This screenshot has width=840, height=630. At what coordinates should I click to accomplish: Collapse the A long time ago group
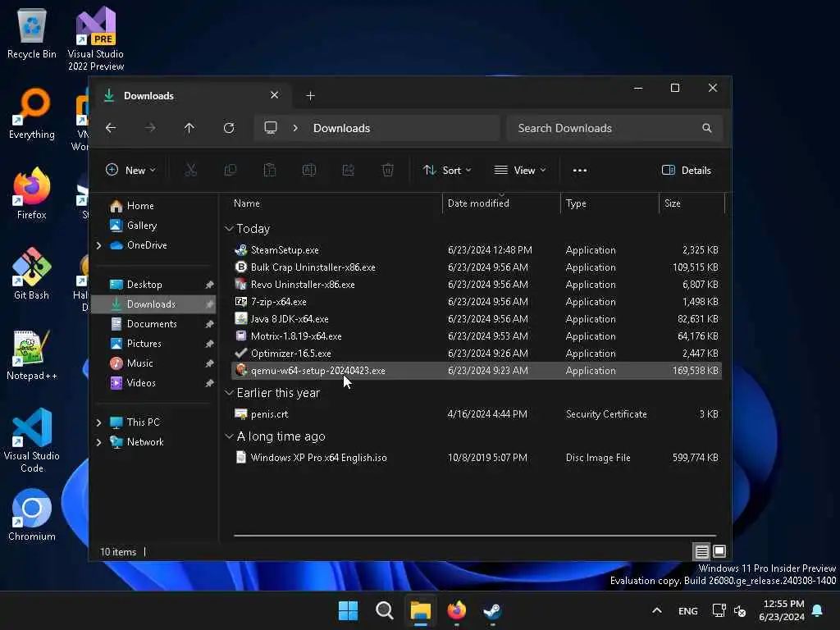point(230,436)
